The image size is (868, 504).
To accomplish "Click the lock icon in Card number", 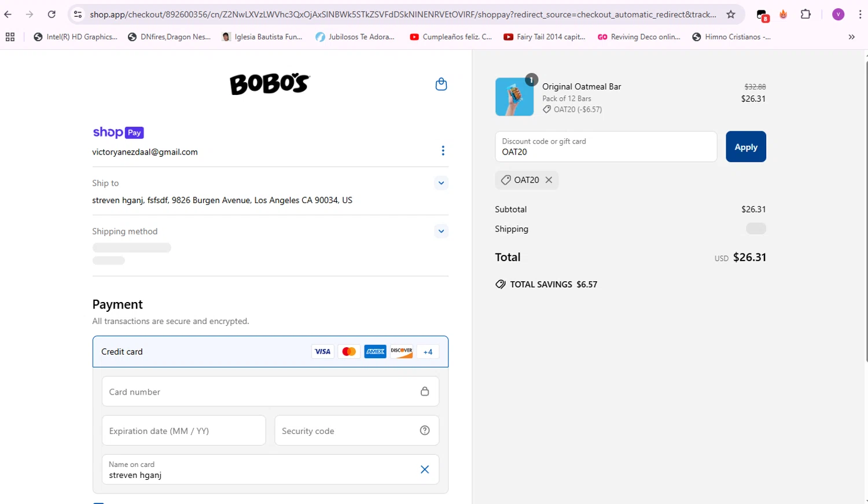I will 425,391.
